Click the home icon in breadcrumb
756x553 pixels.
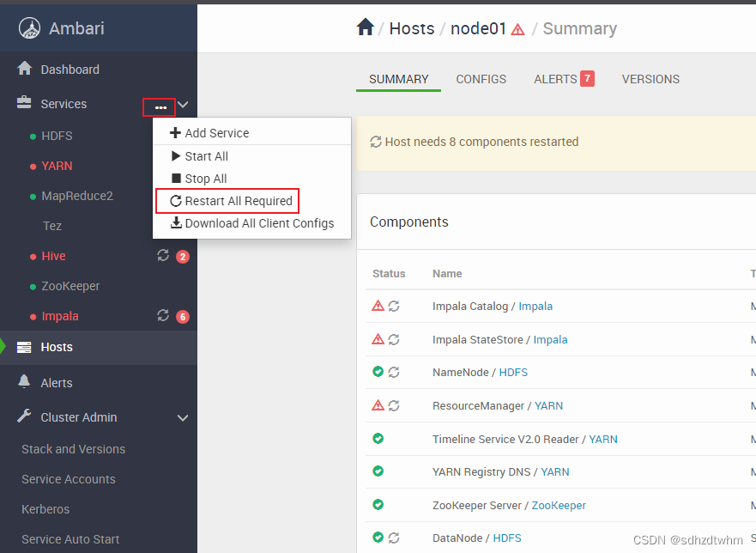(x=365, y=27)
